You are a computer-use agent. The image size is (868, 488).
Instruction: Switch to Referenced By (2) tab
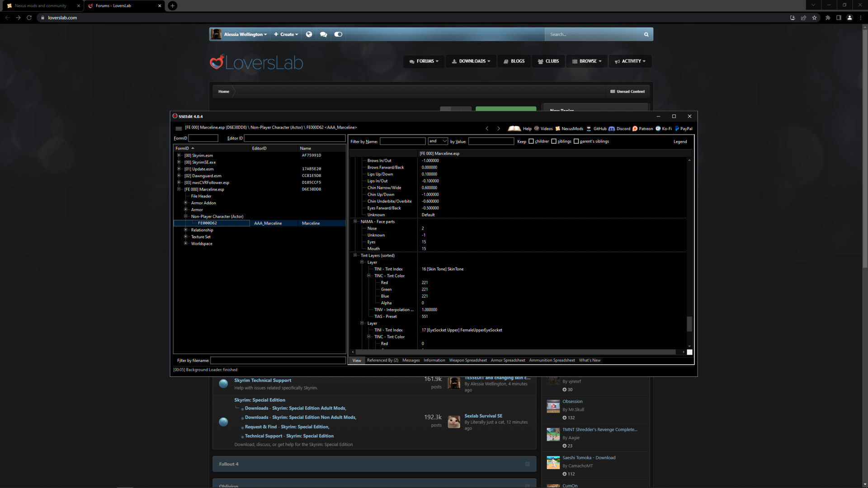pos(382,361)
